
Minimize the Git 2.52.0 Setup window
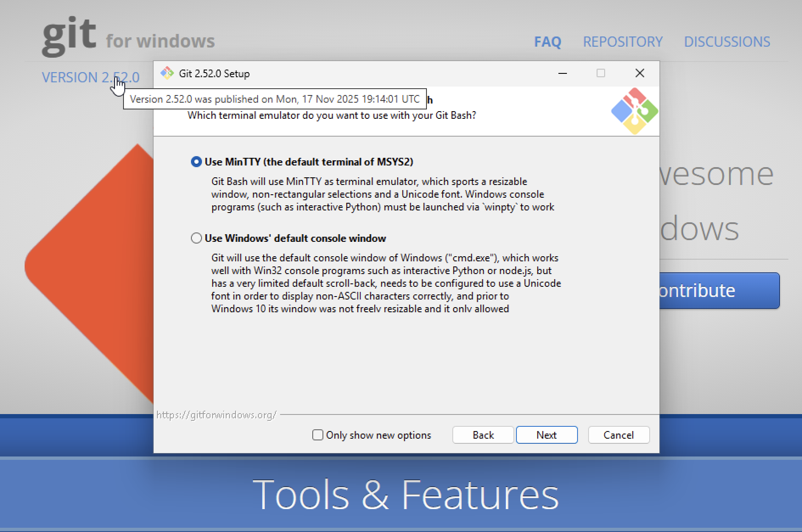[563, 73]
